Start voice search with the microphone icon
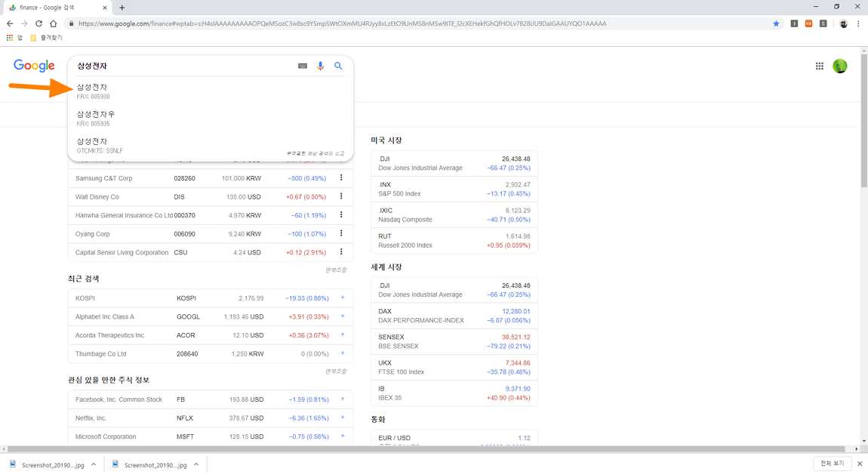 (321, 66)
